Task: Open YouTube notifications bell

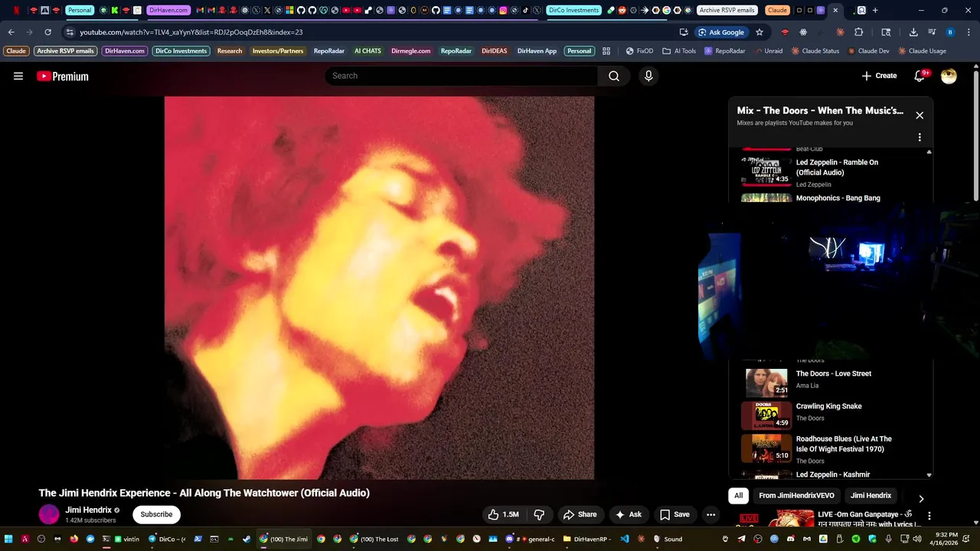Action: [920, 76]
